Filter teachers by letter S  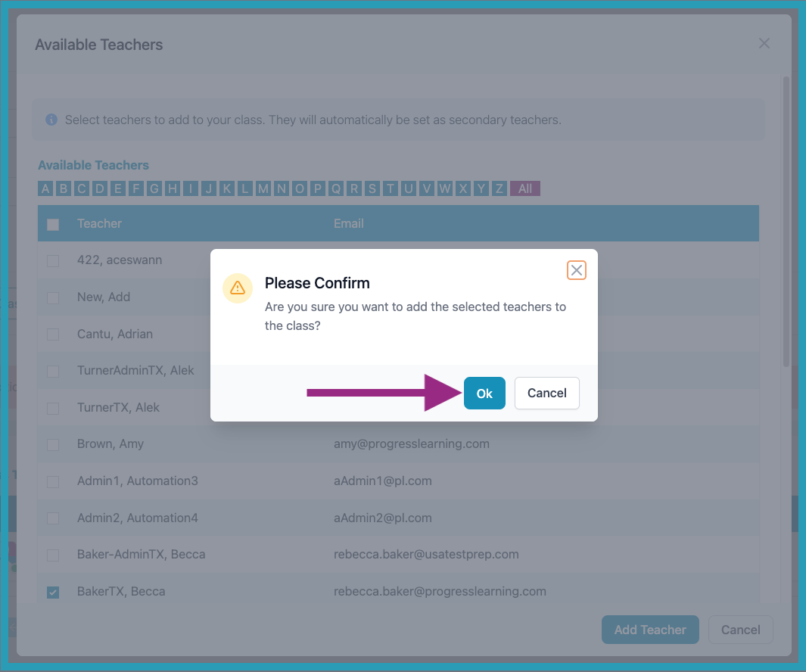[372, 188]
